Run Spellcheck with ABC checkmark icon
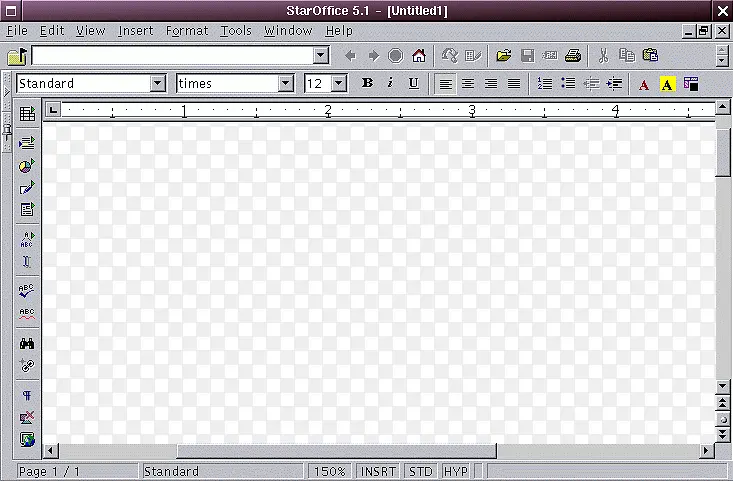The height and width of the screenshot is (481, 733). coord(27,291)
